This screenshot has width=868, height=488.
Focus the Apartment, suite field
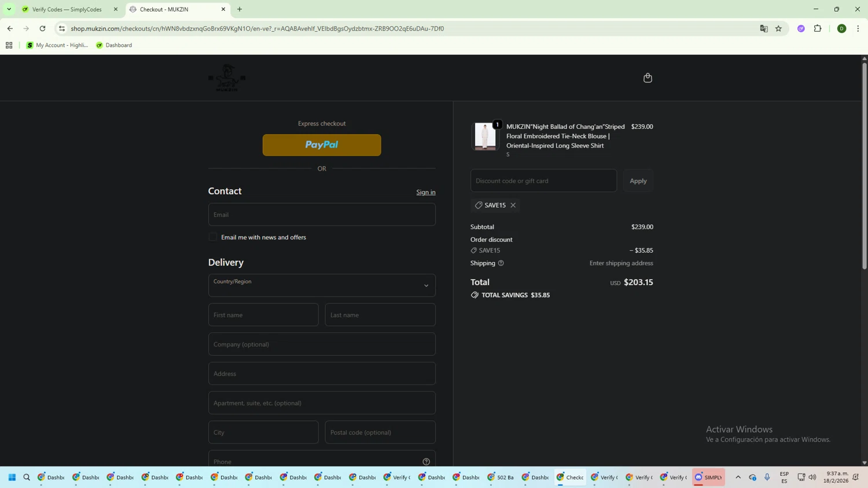tap(322, 403)
